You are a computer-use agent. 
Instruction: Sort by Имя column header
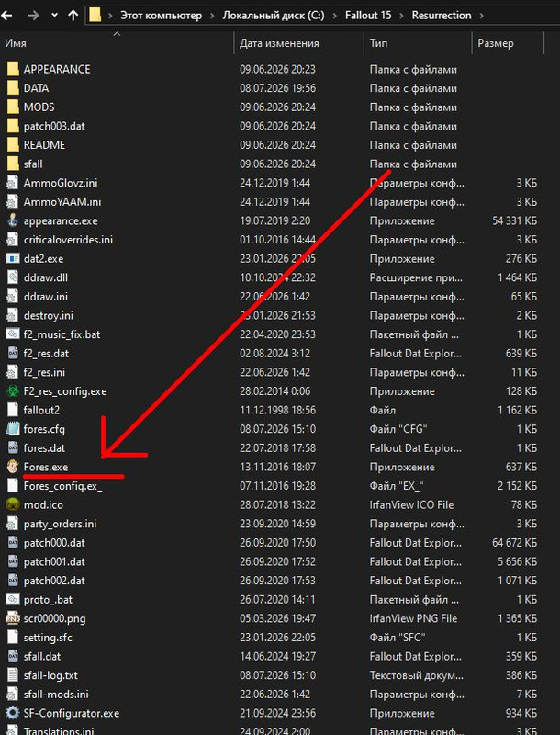click(x=16, y=43)
